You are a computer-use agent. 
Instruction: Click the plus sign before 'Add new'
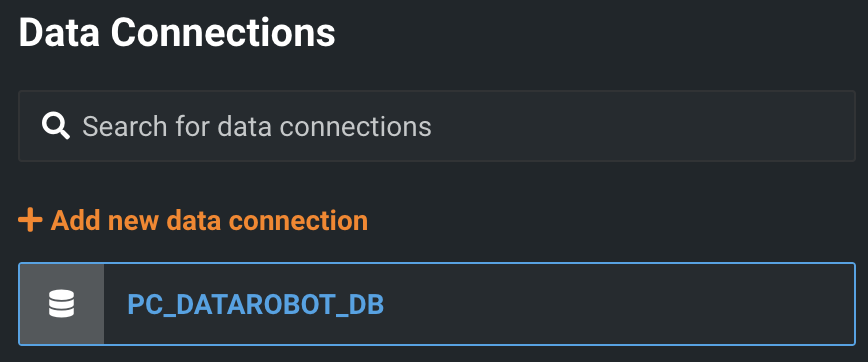tap(30, 220)
